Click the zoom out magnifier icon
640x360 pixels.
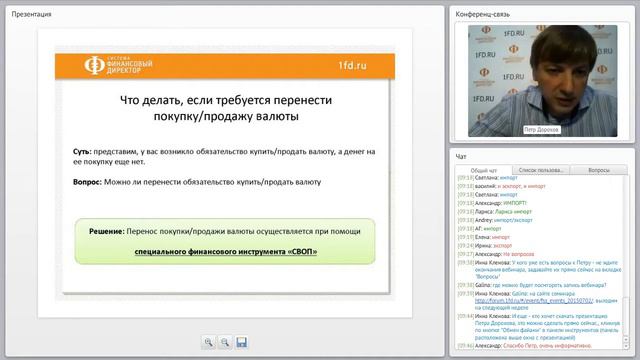225,342
